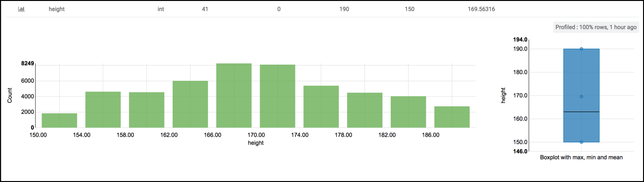Image resolution: width=644 pixels, height=182 pixels.
Task: Click the int data type cell
Action: [x=160, y=10]
